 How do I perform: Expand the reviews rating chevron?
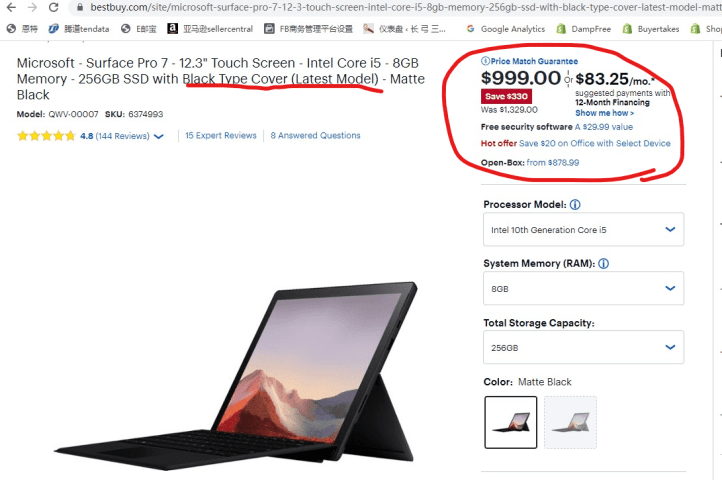[x=159, y=136]
